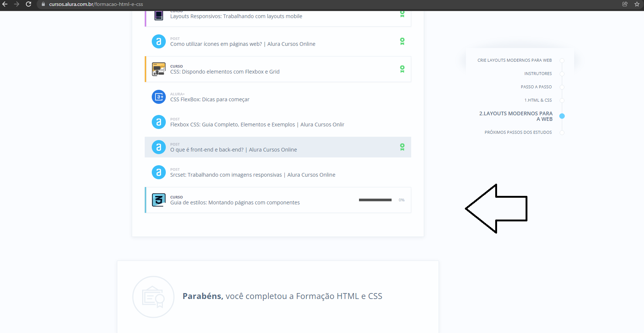Screen dimensions: 644x333
Task: Click the CSS3 icon of Guia de estilos course
Action: coord(159,200)
